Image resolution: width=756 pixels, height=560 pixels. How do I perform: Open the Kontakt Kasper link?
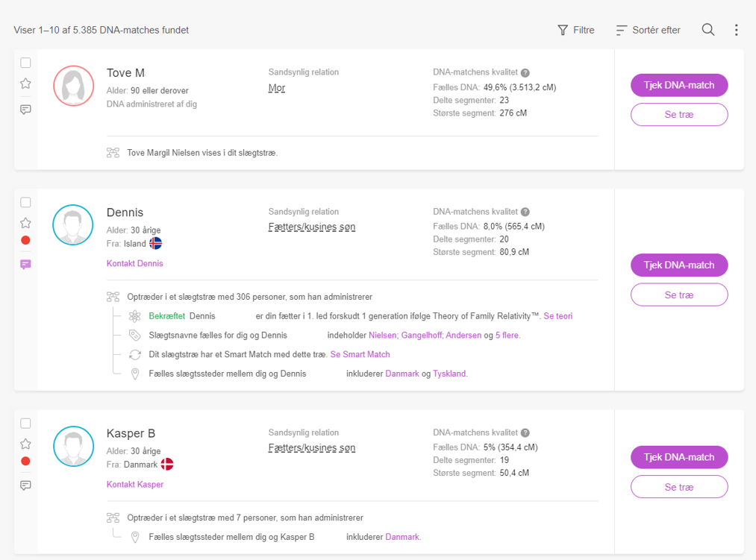pos(135,485)
